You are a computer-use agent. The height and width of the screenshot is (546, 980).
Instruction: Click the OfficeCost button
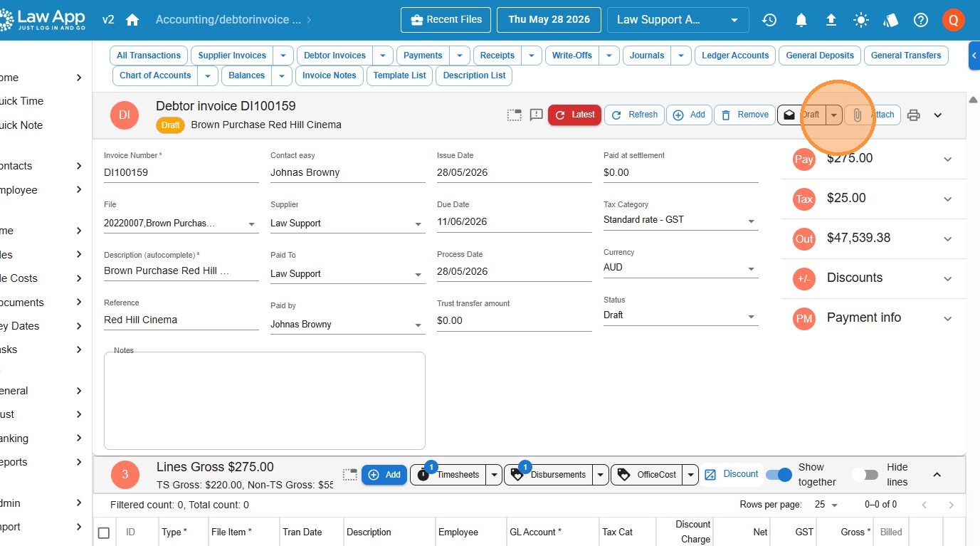pyautogui.click(x=646, y=475)
